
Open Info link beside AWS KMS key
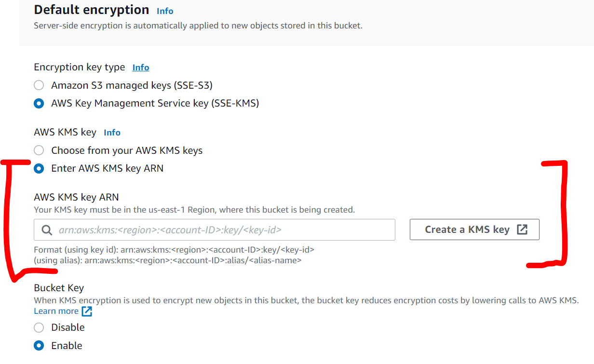(112, 133)
